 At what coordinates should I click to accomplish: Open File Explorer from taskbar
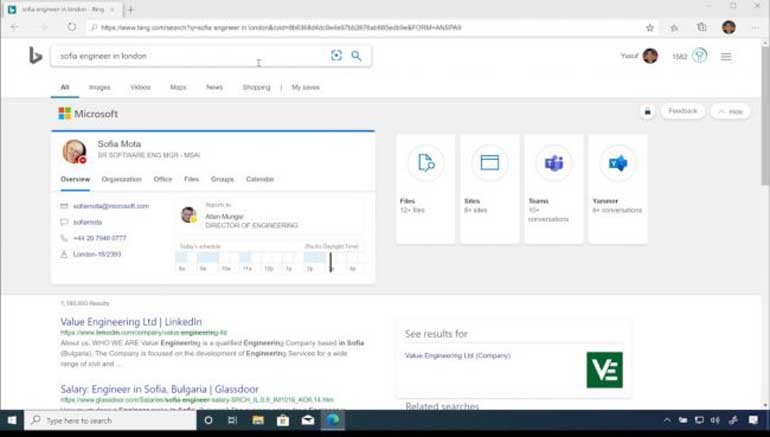pos(258,420)
